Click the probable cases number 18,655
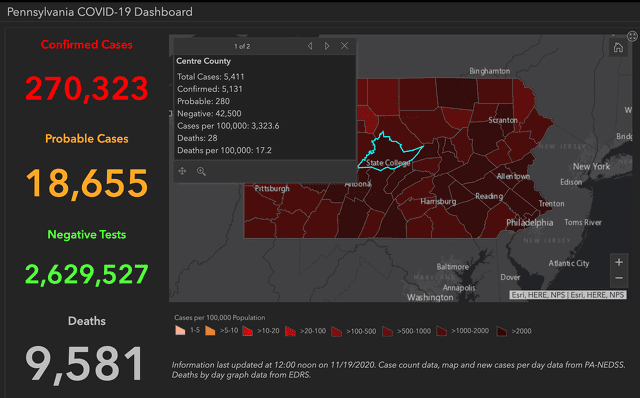The image size is (640, 398). 87,183
